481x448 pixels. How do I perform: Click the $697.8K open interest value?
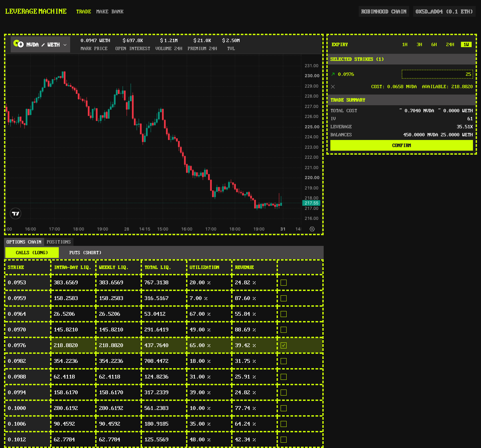133,41
